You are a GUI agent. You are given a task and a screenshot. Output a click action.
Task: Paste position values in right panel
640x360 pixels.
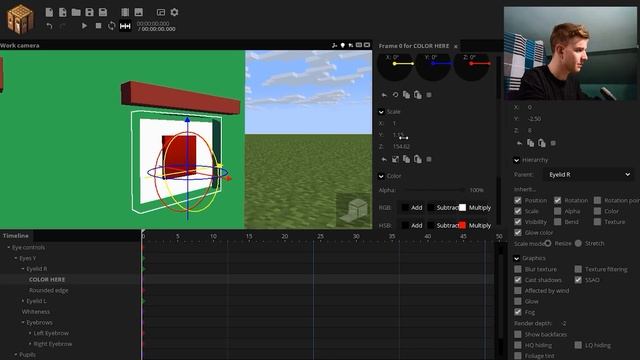point(542,143)
